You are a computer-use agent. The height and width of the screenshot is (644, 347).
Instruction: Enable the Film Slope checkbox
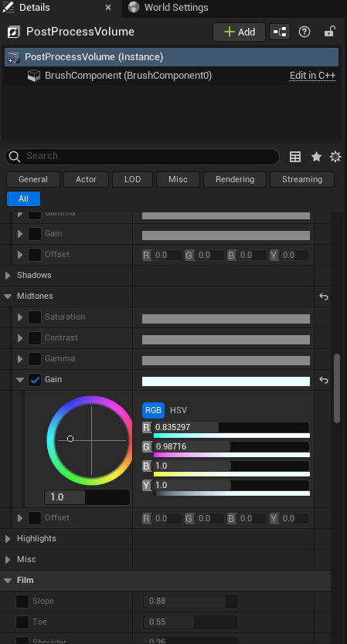(22, 602)
